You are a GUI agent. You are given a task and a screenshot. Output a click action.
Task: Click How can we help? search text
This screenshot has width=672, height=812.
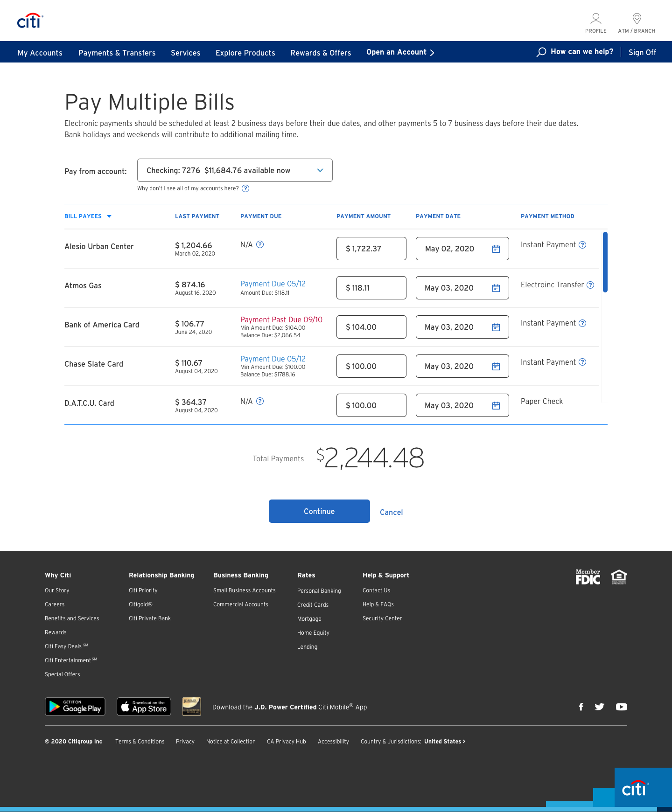(x=582, y=52)
